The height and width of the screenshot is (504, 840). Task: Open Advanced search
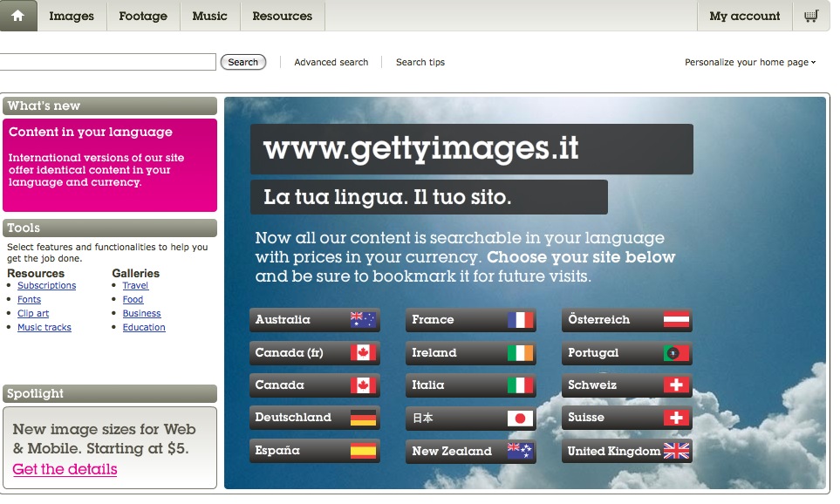(x=331, y=62)
